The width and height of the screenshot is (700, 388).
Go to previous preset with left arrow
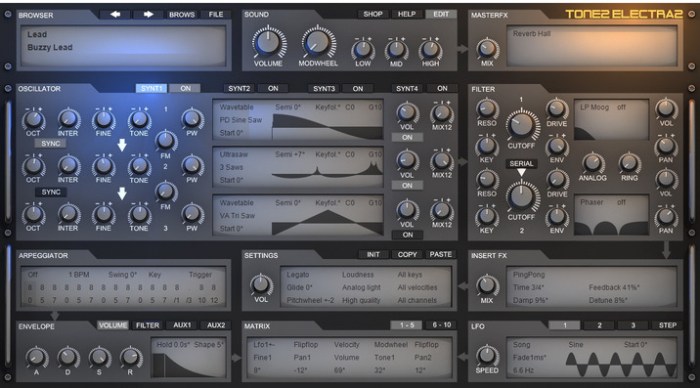(115, 14)
